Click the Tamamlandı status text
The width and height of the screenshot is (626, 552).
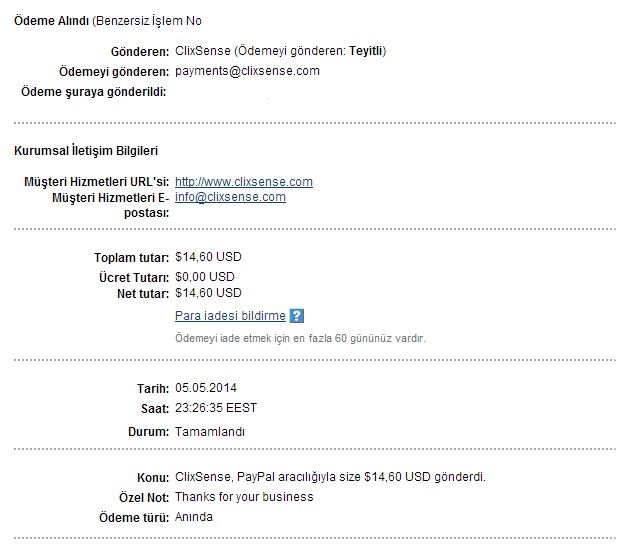[210, 431]
